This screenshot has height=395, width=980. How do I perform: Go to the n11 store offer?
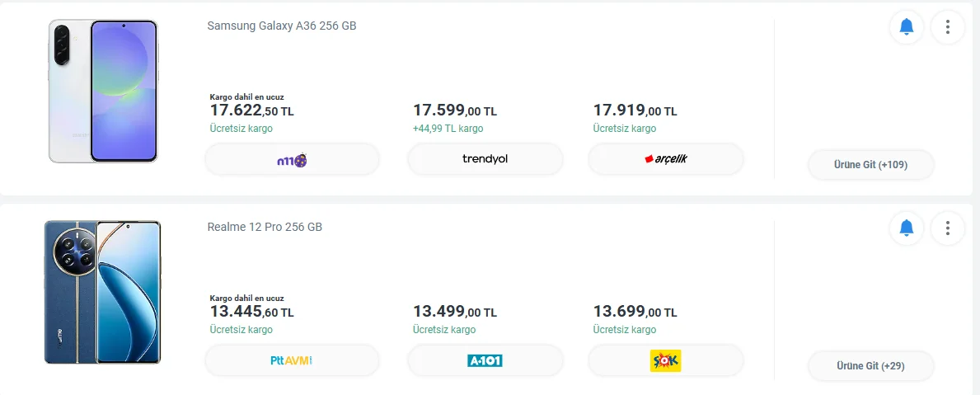292,159
